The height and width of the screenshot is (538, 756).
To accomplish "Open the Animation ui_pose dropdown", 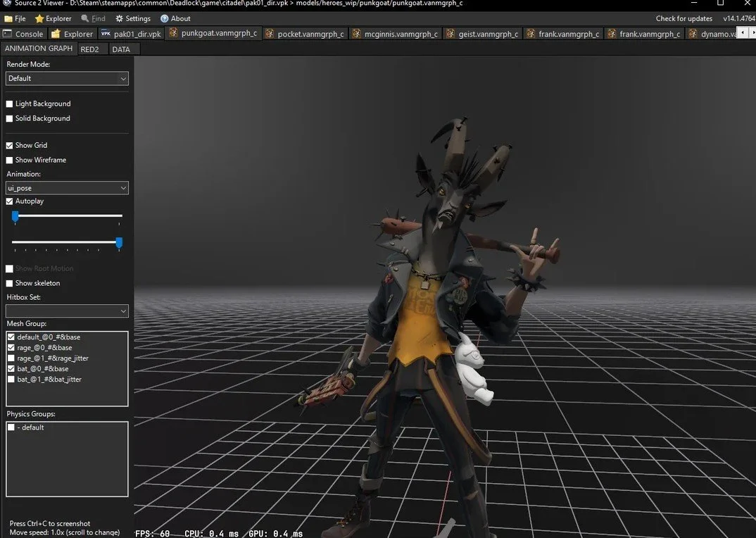I will pyautogui.click(x=67, y=188).
